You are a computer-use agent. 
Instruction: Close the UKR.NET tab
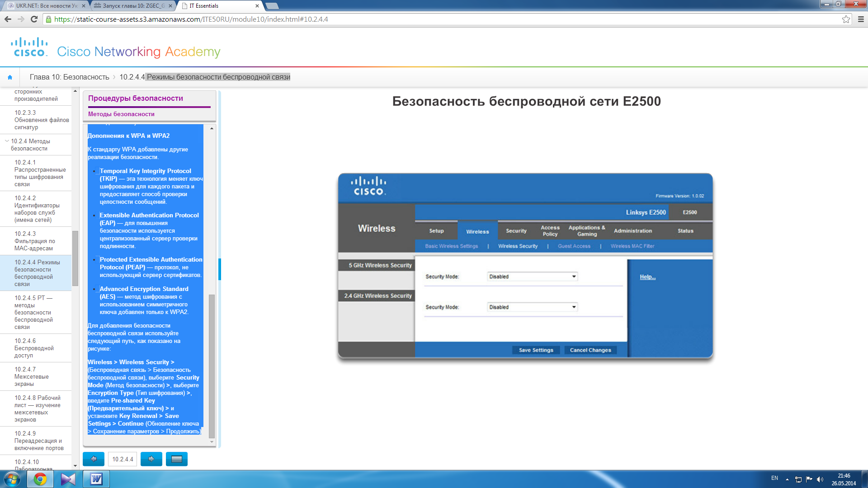pos(84,6)
